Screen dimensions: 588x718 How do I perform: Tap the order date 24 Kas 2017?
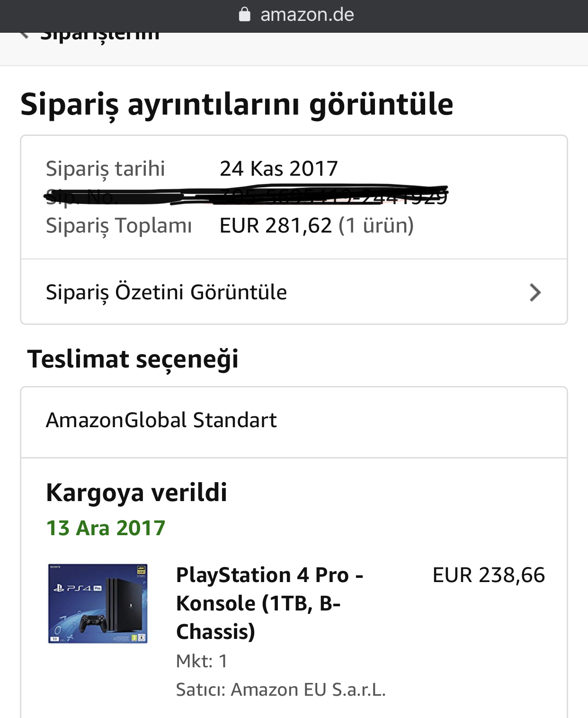tap(279, 169)
